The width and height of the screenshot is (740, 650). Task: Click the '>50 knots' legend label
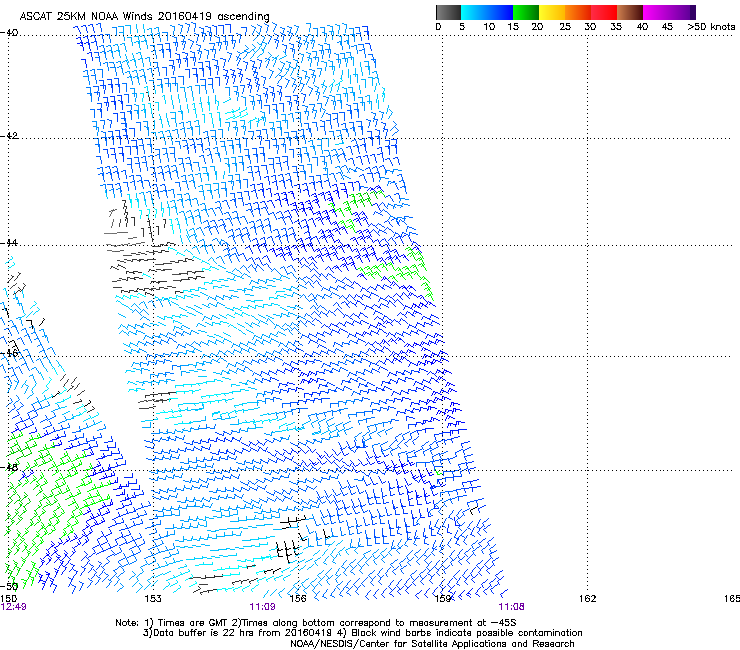pos(711,26)
